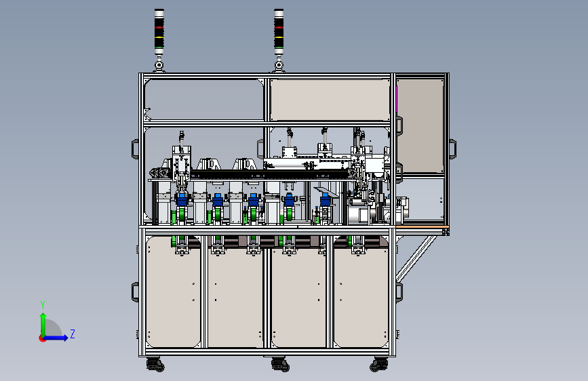
Task: Select the left caster wheel under frame
Action: click(155, 364)
